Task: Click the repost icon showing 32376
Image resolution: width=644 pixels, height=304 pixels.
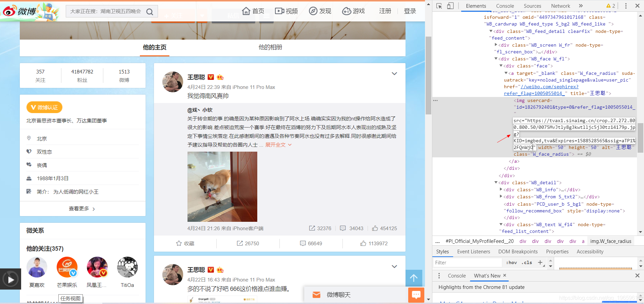Action: 312,228
